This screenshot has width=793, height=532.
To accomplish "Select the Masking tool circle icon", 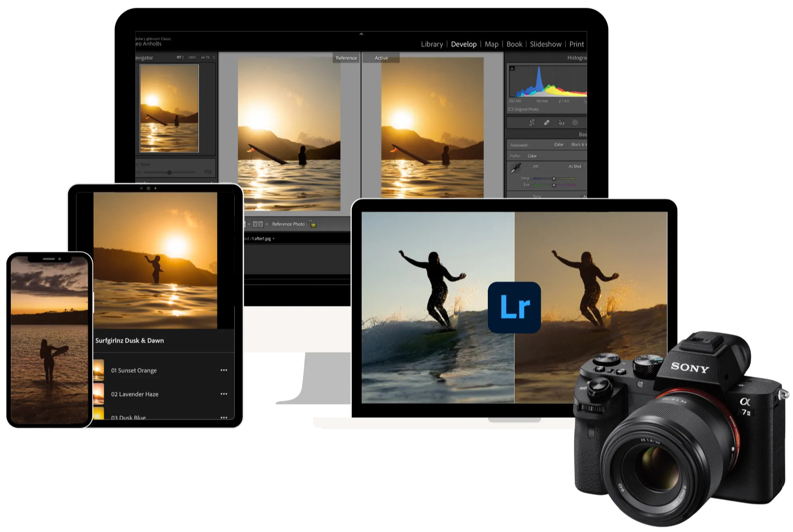I will click(575, 123).
